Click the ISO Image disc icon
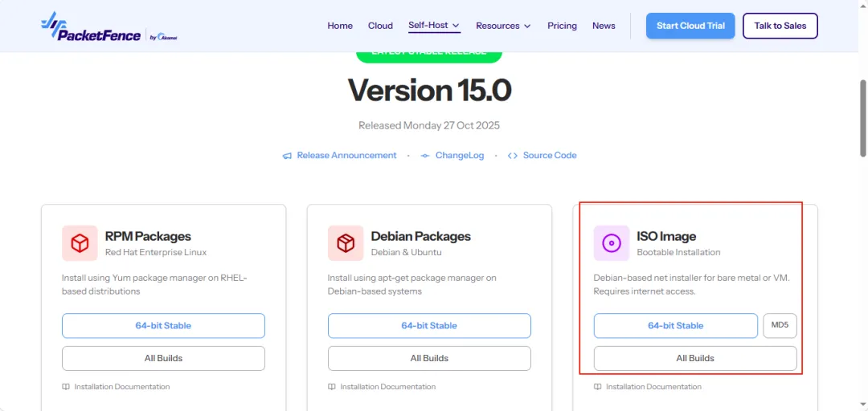 pyautogui.click(x=612, y=243)
